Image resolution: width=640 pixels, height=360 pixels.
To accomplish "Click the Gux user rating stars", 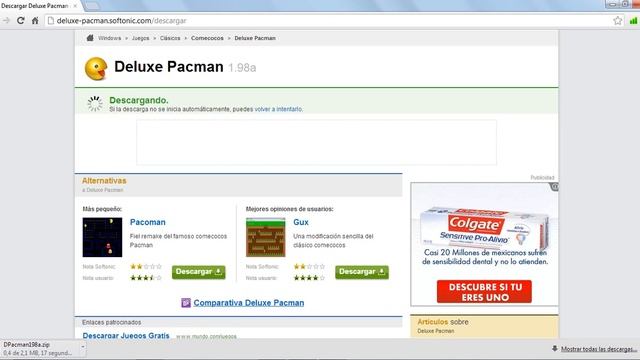I will coord(309,278).
